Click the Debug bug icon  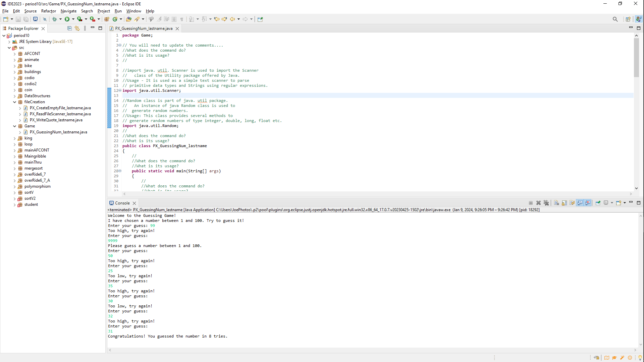pyautogui.click(x=55, y=19)
